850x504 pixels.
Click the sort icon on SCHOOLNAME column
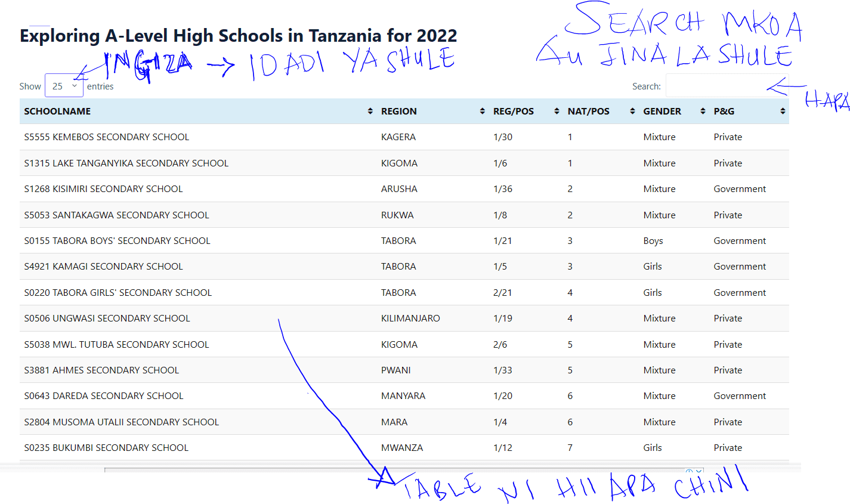pos(369,111)
